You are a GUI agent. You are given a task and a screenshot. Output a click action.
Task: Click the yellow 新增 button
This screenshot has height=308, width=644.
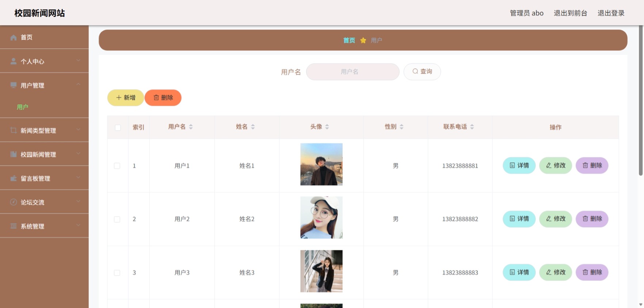click(125, 97)
